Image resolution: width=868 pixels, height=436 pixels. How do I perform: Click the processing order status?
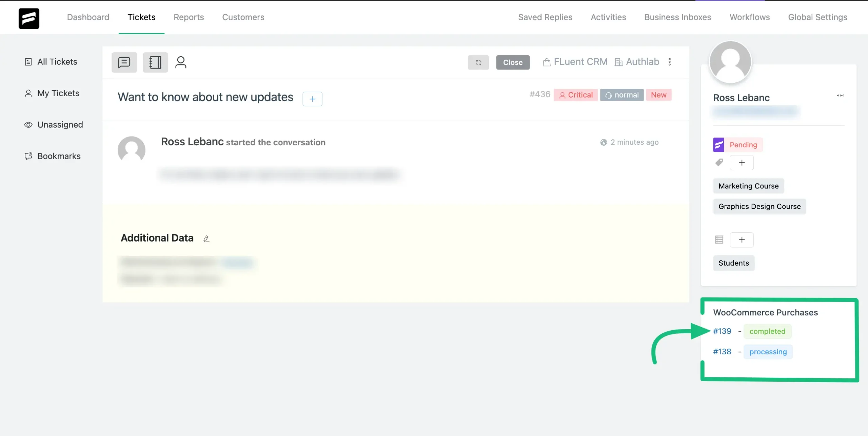pos(768,352)
